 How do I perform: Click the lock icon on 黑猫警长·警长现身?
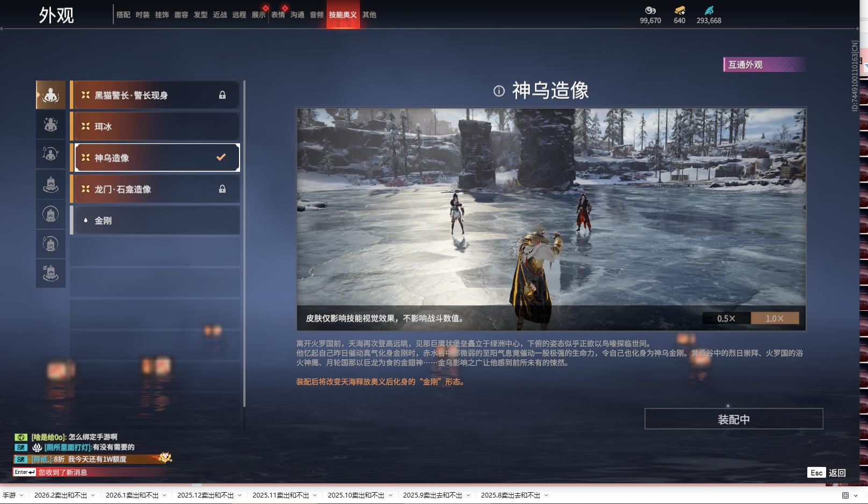[x=222, y=95]
